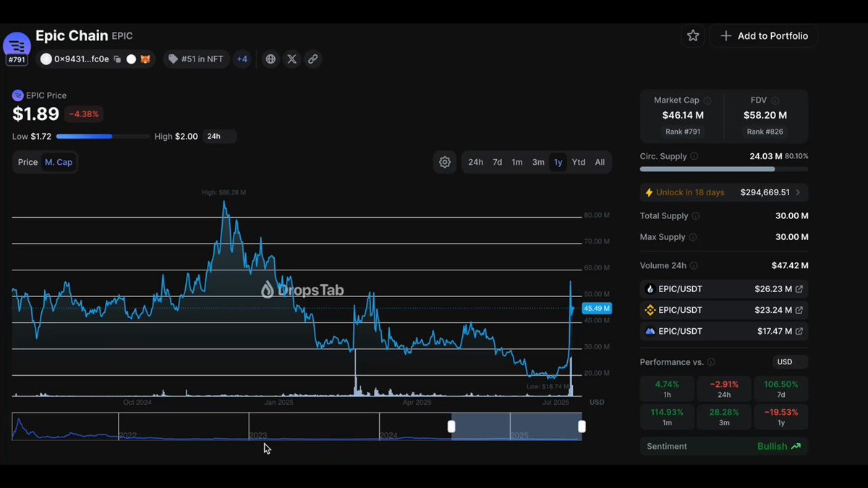Click Max Supply info icon
The width and height of the screenshot is (868, 488).
(692, 237)
